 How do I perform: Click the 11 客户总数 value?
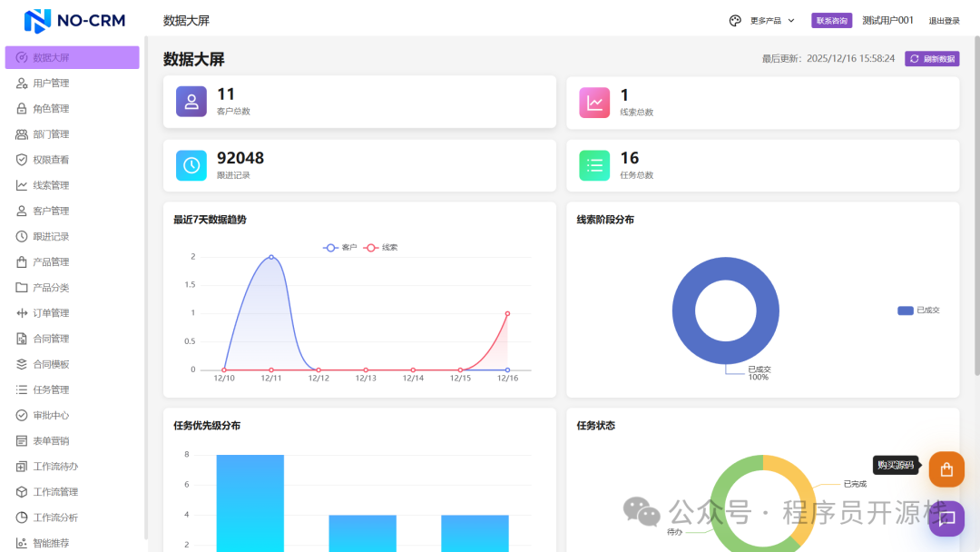226,94
